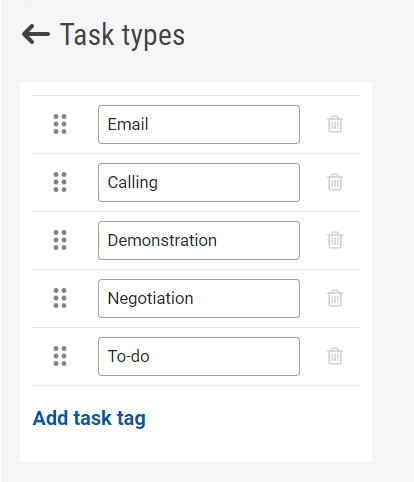This screenshot has width=414, height=482.
Task: Delete the Calling task type
Action: 335,182
